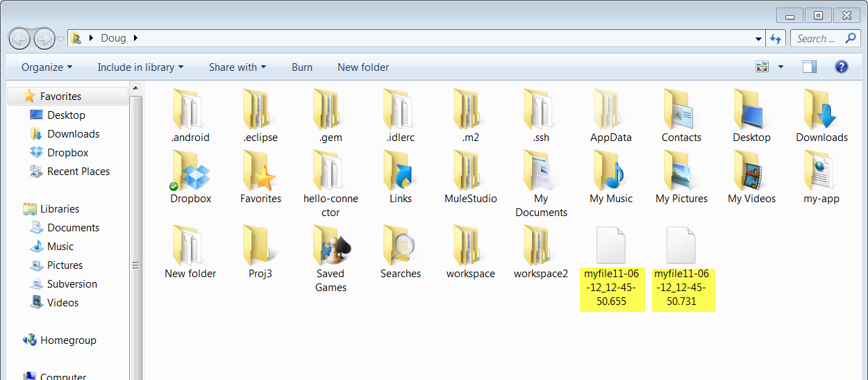
Task: Select the Desktop folder in file pane
Action: click(x=751, y=116)
